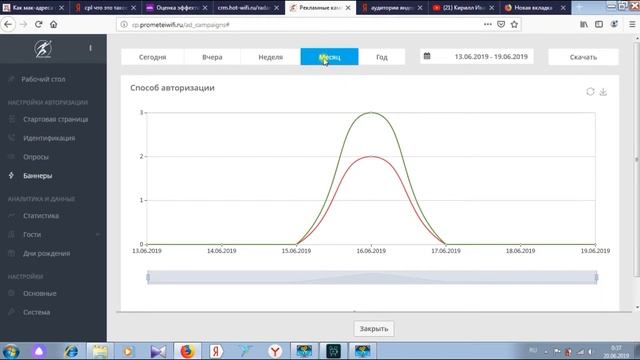Image resolution: width=640 pixels, height=360 pixels.
Task: Click the page vertical scrollbar
Action: [x=637, y=159]
